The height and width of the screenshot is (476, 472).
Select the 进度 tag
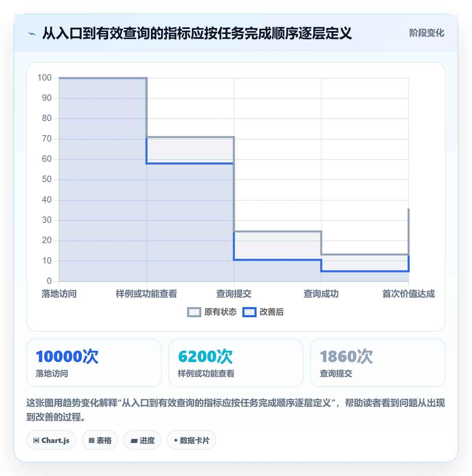(x=142, y=440)
